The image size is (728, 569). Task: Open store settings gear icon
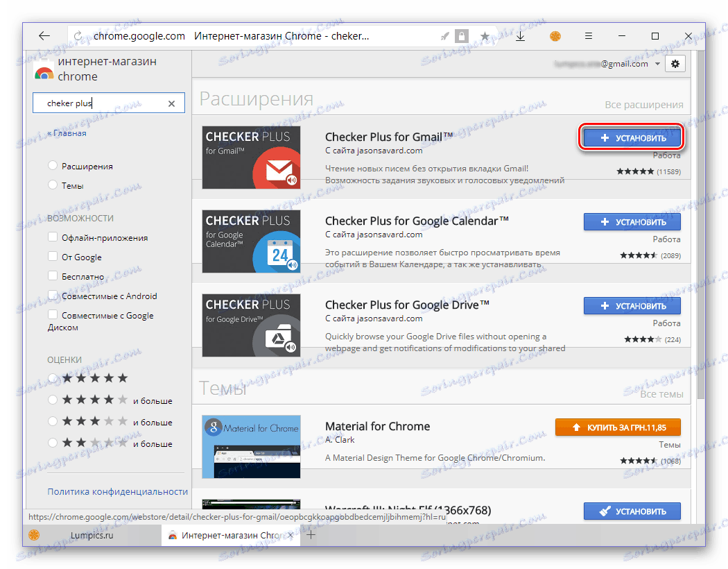click(675, 64)
